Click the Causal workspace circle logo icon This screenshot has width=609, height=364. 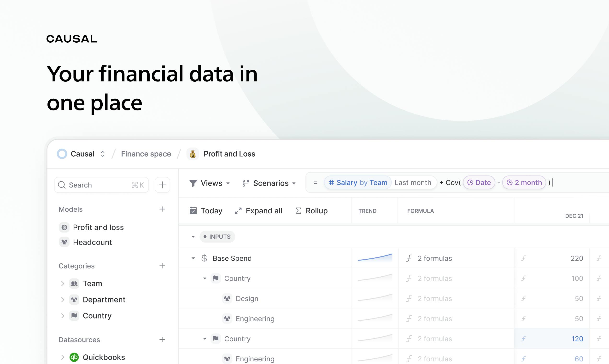coord(62,154)
